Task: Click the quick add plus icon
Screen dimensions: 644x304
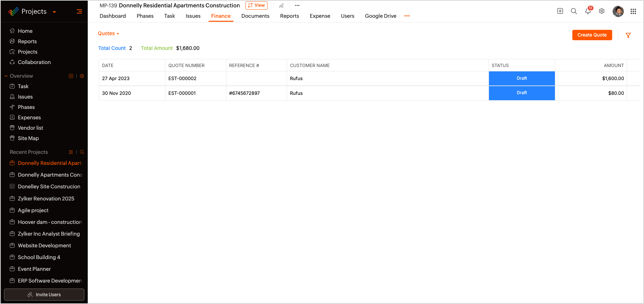Action: pos(560,11)
